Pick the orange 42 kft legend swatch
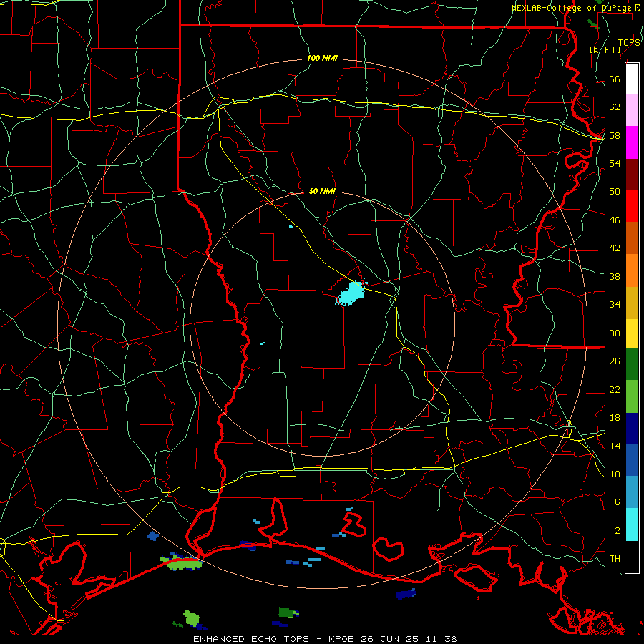This screenshot has height=644, width=644. (632, 270)
